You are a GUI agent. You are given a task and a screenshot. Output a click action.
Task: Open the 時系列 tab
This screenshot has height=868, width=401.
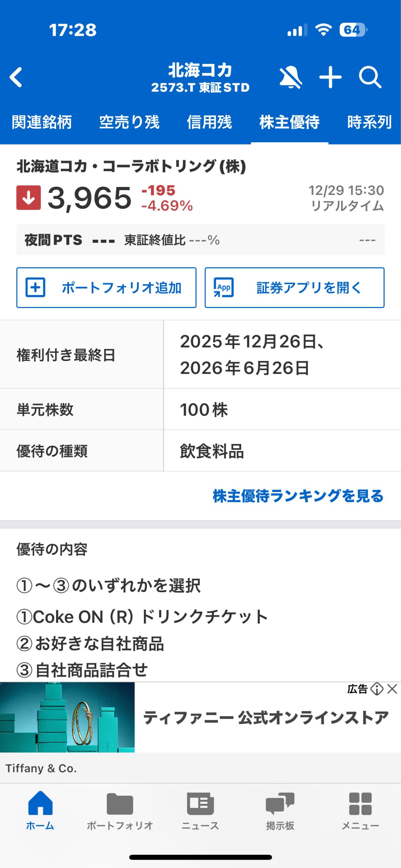click(x=369, y=122)
